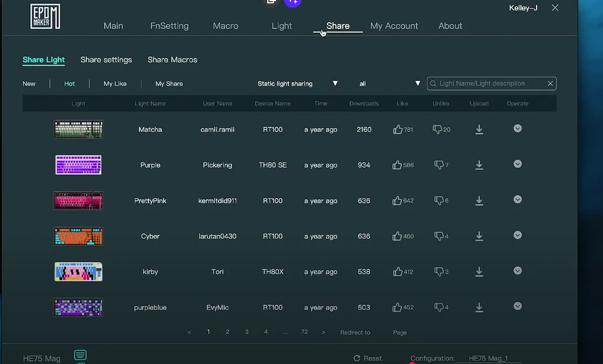The image size is (603, 364).
Task: Click the Light Name search input
Action: click(x=491, y=83)
